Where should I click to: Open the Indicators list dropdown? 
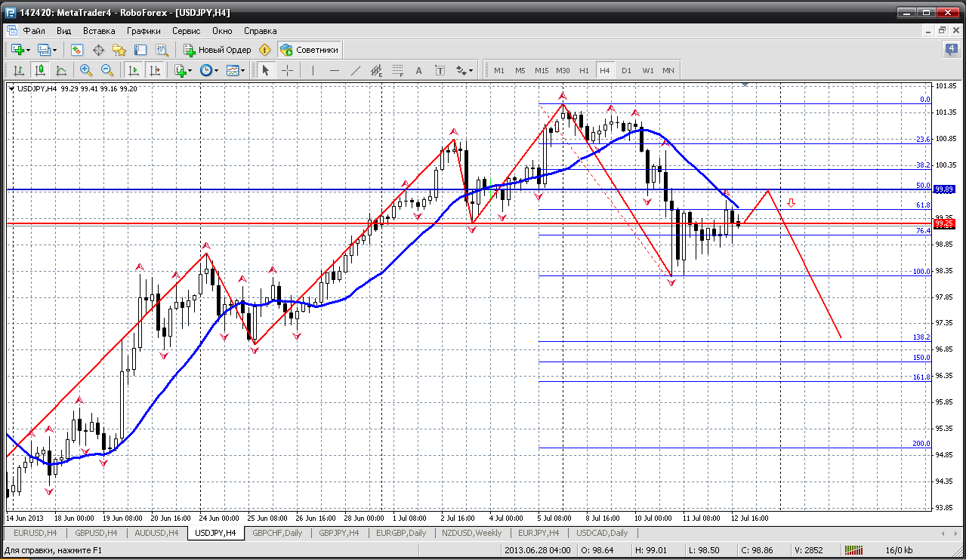tap(183, 70)
